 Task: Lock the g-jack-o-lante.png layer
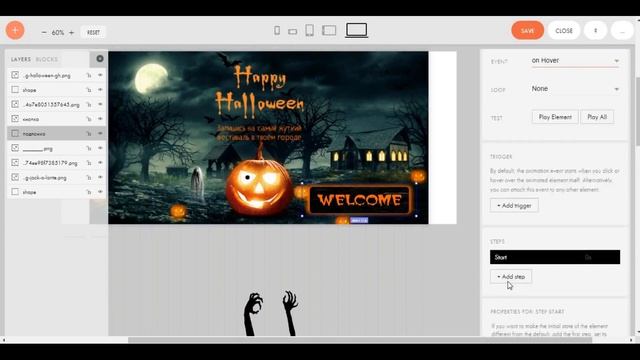(x=89, y=178)
